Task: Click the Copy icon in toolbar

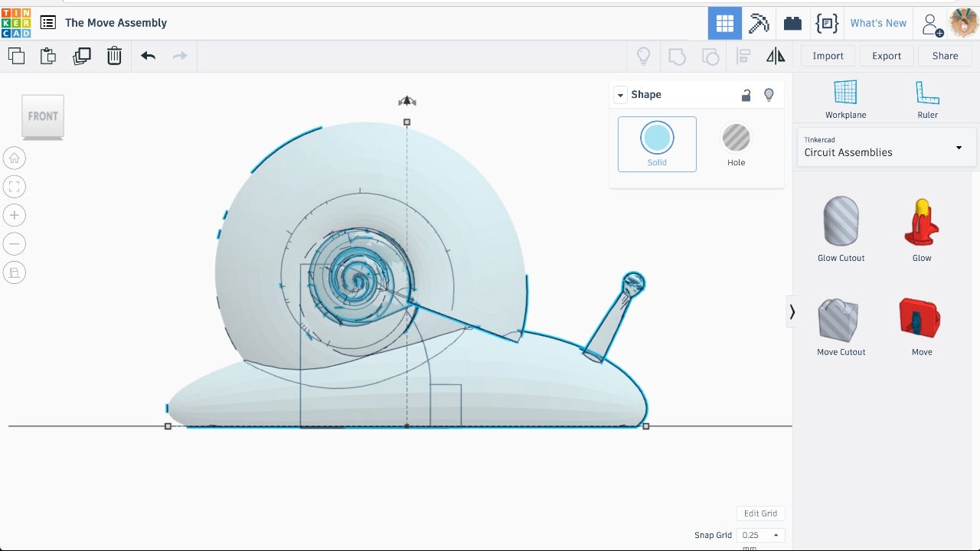Action: tap(16, 56)
